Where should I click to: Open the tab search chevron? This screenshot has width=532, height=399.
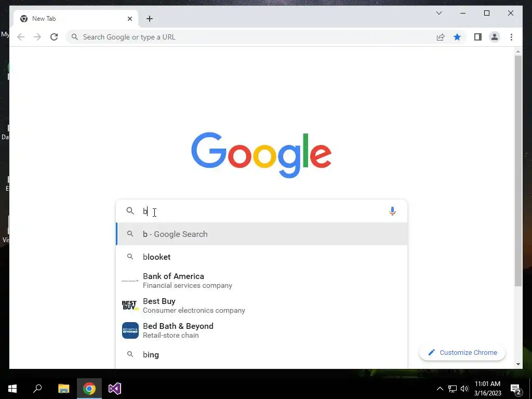click(x=438, y=13)
